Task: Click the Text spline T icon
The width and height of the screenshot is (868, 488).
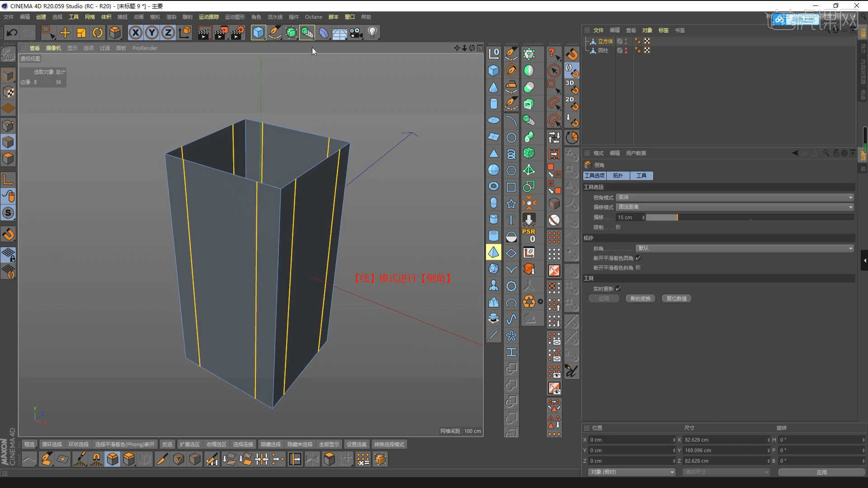Action: [x=511, y=220]
